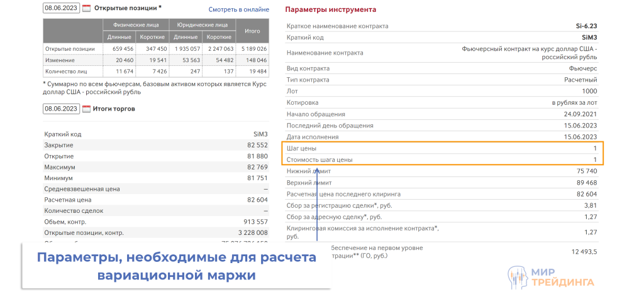
Task: Click the Итого column header
Action: point(252,31)
